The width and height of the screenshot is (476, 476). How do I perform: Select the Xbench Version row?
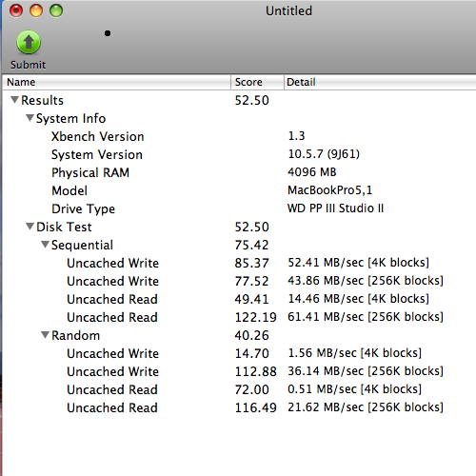239,136
